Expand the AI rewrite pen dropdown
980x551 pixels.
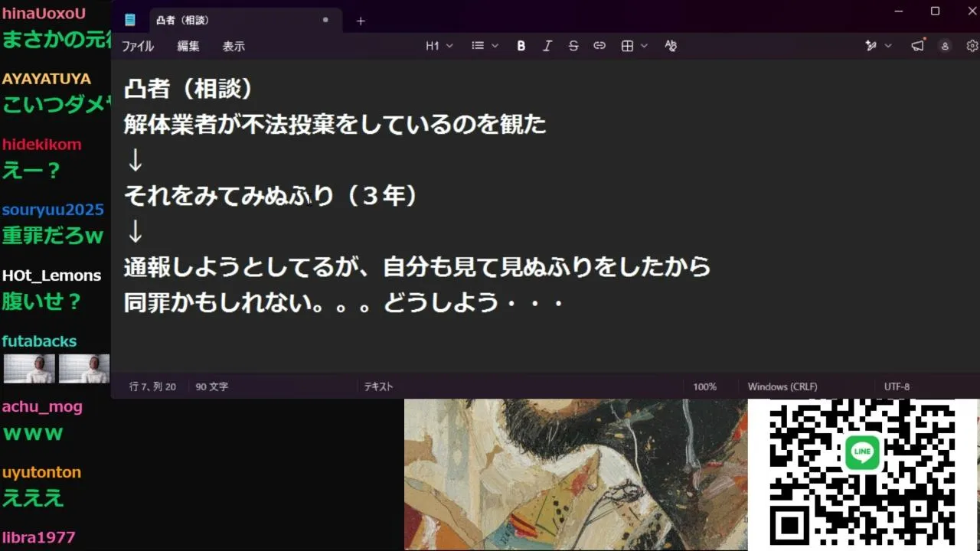click(878, 46)
